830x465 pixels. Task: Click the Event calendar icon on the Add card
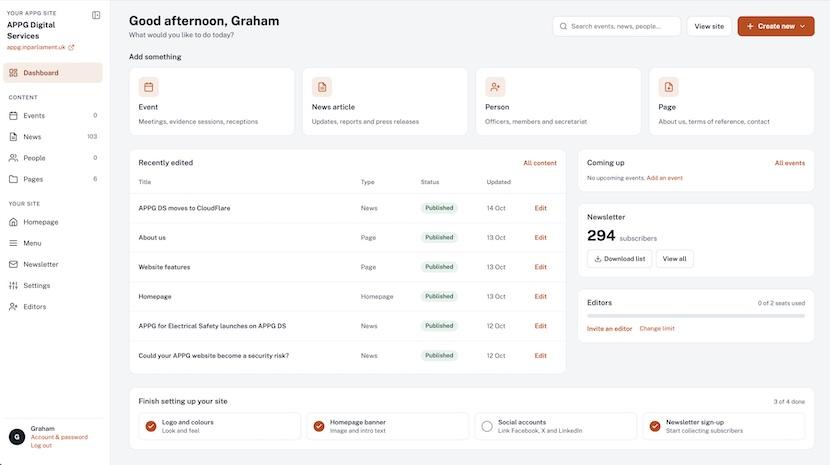click(x=148, y=87)
